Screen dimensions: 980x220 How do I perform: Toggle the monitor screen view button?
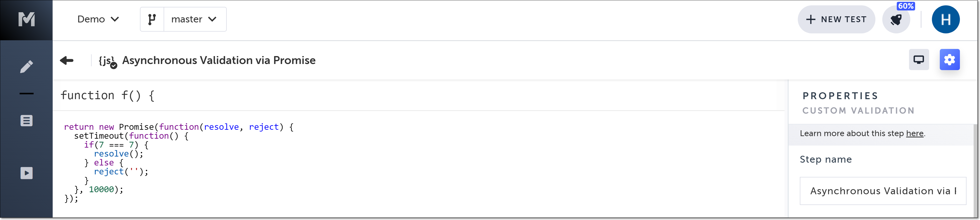(918, 59)
